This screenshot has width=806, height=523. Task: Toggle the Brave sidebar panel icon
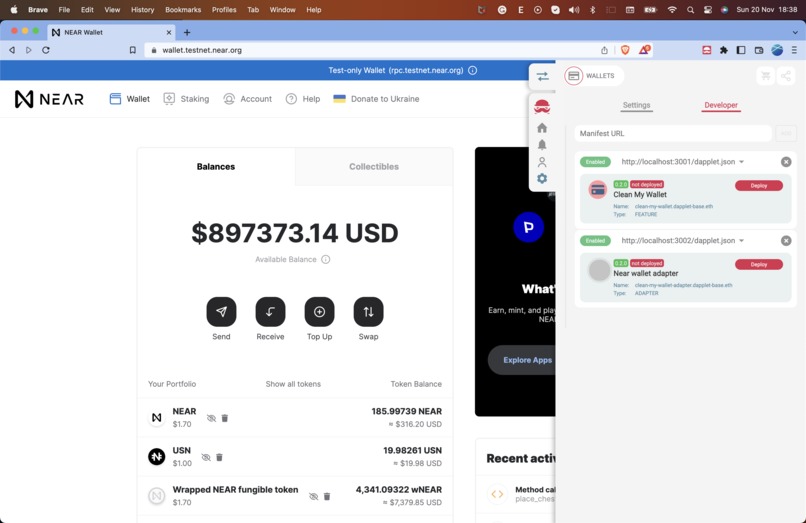point(741,50)
